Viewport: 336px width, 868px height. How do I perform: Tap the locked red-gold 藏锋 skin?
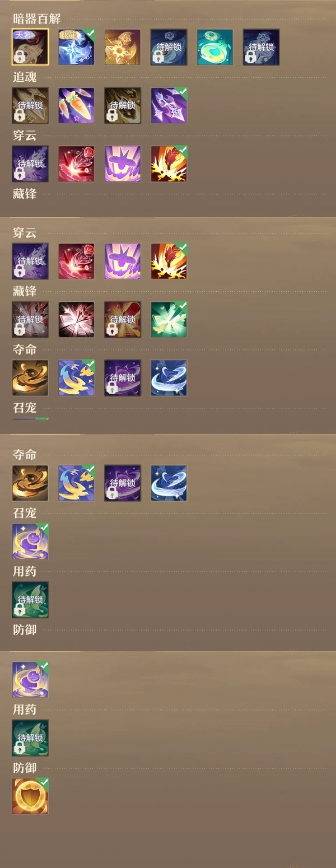coord(123,319)
